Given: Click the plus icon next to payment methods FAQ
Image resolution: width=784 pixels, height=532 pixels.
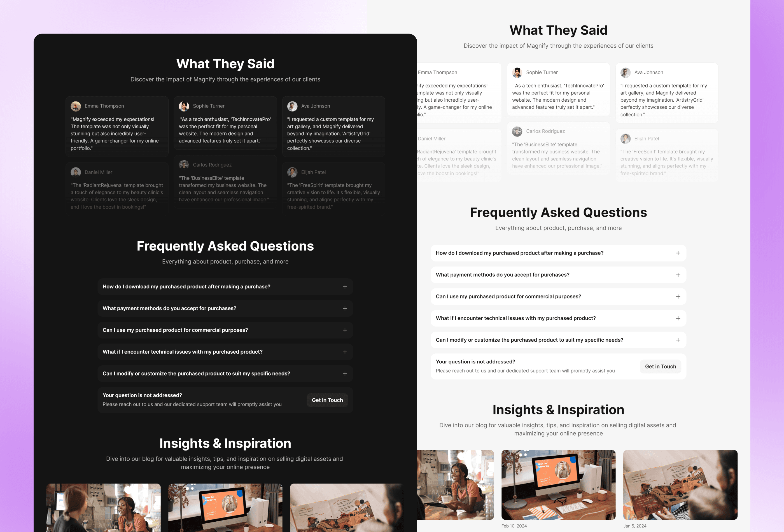Looking at the screenshot, I should [x=345, y=308].
